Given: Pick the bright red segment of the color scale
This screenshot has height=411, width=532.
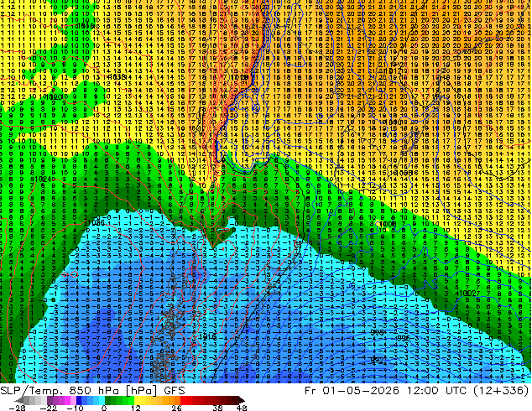Looking at the screenshot, I should 183,400.
